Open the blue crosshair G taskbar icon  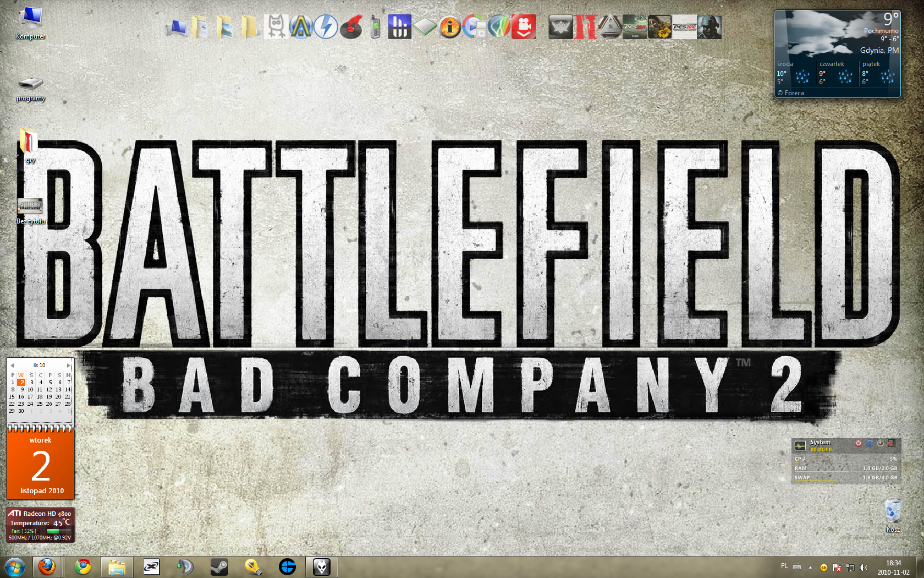click(288, 566)
